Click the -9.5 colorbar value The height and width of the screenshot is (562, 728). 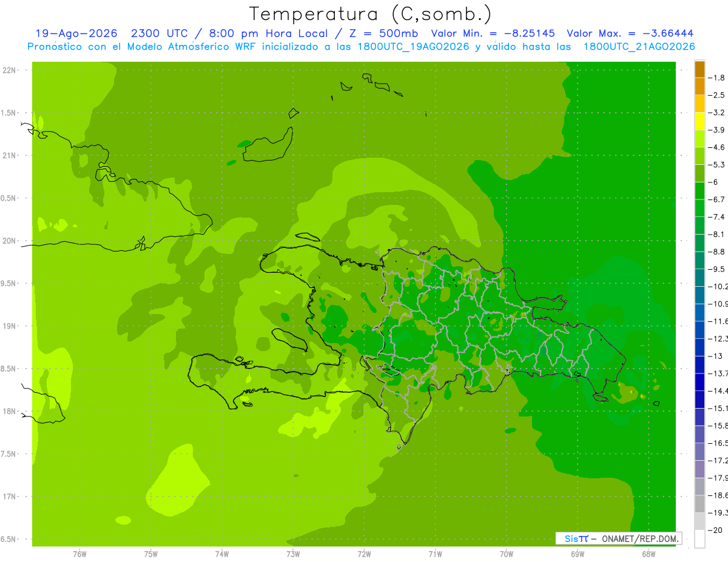(716, 269)
